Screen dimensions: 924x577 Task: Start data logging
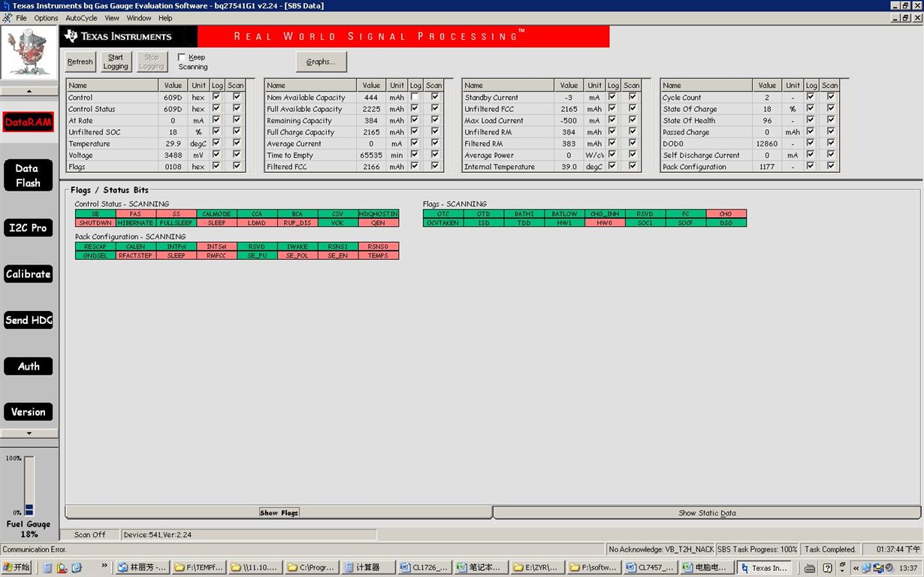click(x=116, y=62)
